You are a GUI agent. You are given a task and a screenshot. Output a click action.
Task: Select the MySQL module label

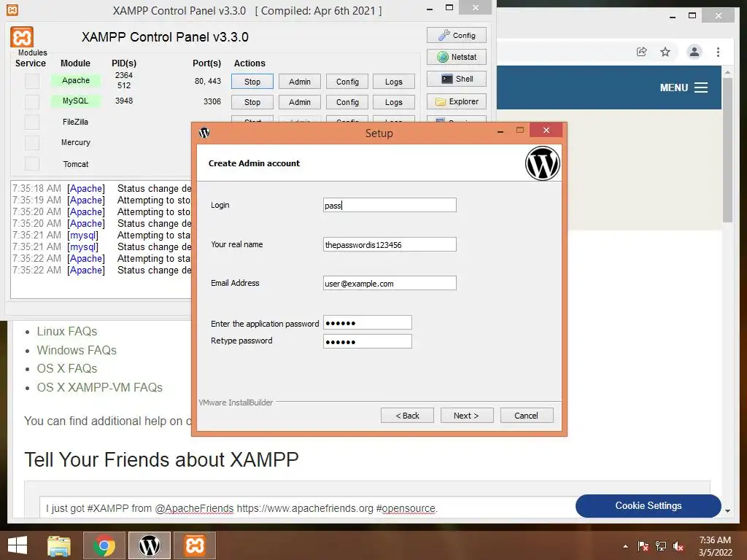point(76,101)
